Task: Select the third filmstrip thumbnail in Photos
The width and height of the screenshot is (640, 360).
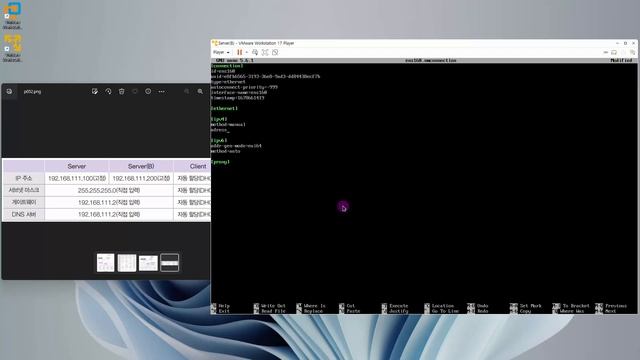Action: 148,262
